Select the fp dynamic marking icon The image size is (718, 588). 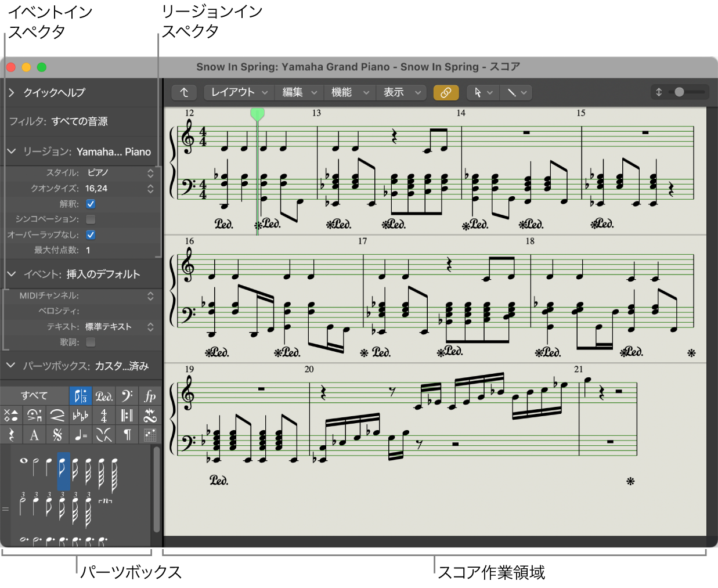coord(149,396)
